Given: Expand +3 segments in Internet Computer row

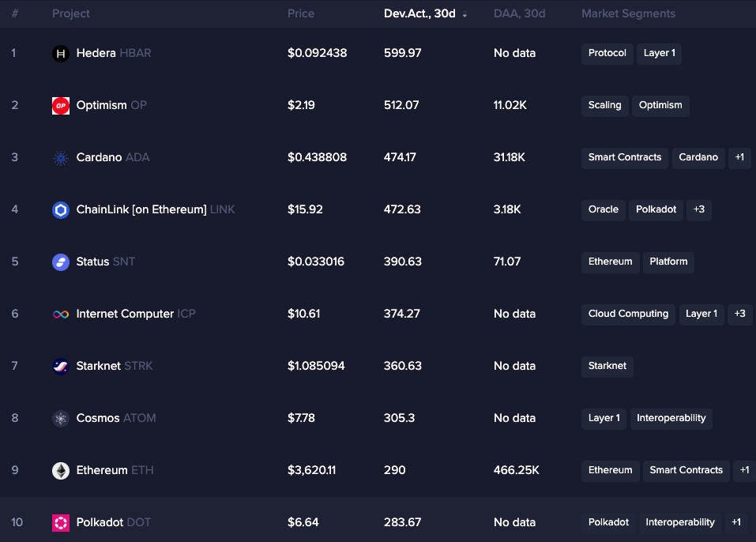Looking at the screenshot, I should [739, 314].
